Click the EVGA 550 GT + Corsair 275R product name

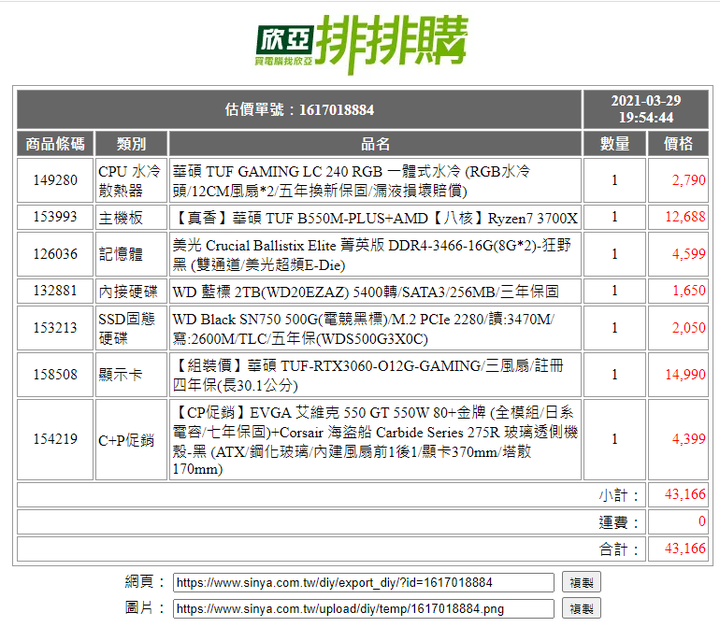[375, 439]
